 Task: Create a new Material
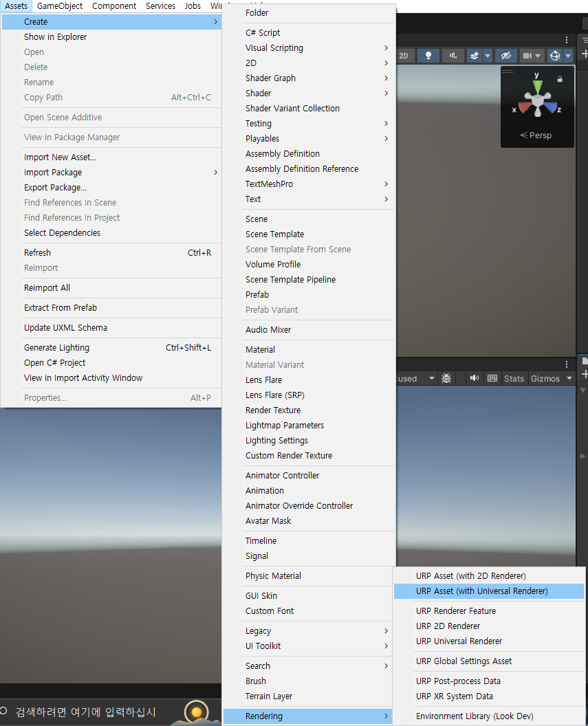309,349
